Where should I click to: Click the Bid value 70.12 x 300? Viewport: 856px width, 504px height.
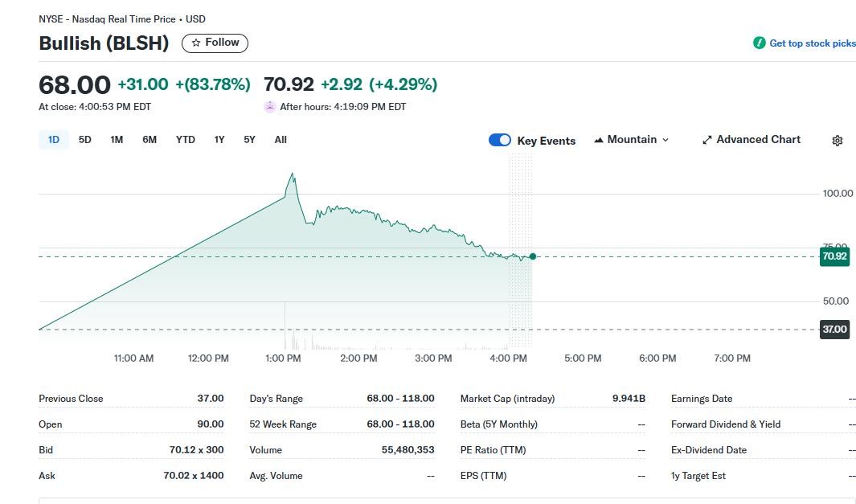click(197, 449)
